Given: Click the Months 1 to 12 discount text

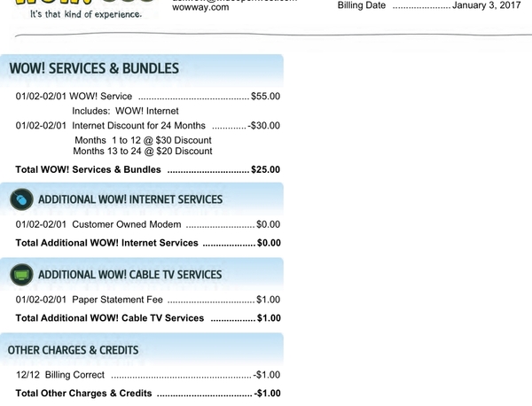Looking at the screenshot, I should [143, 140].
